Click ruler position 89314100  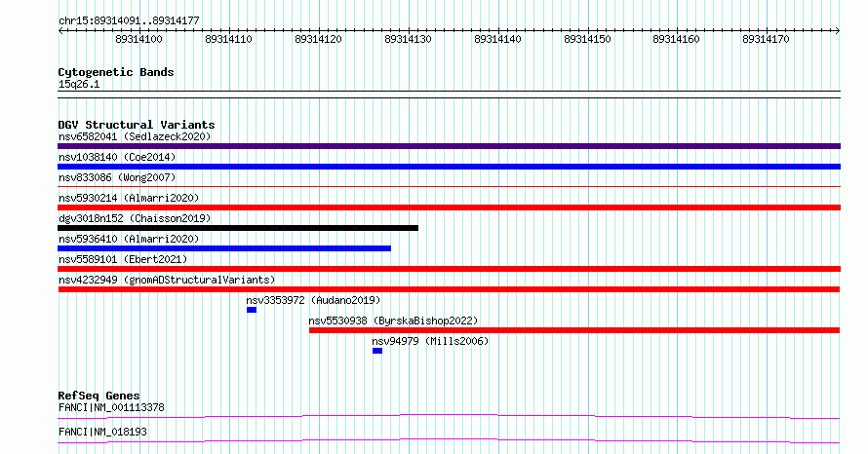pos(138,39)
